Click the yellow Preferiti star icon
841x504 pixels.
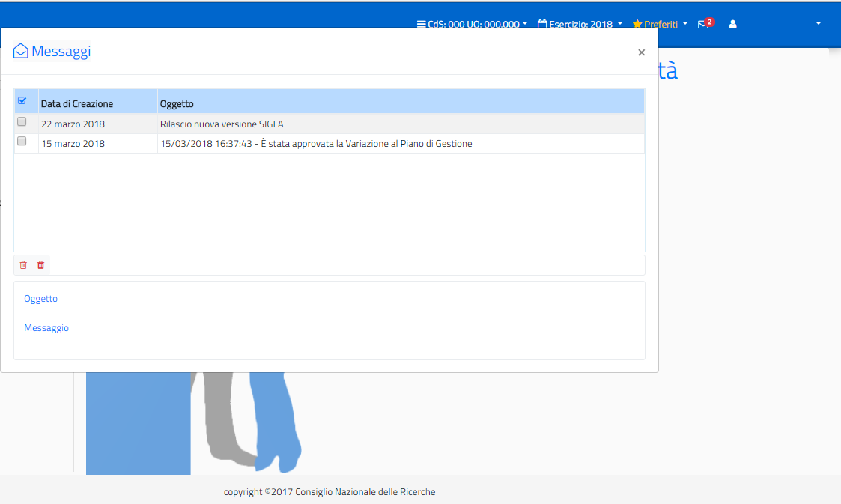click(637, 24)
